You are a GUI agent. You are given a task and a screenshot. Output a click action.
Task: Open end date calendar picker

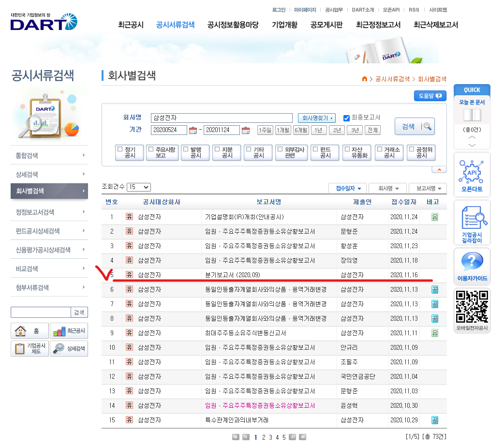tap(246, 130)
